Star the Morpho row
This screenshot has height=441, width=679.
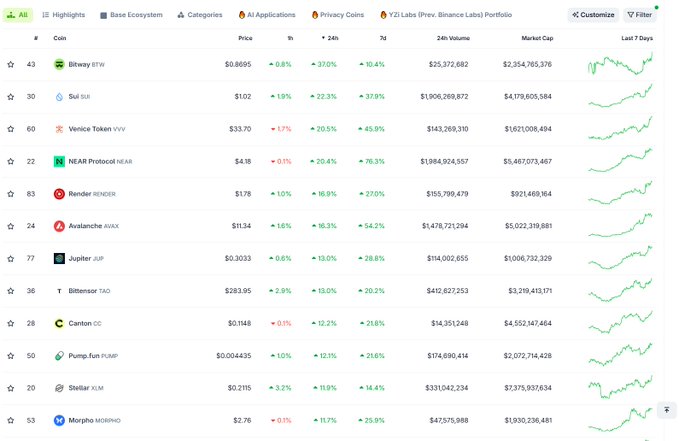point(11,421)
